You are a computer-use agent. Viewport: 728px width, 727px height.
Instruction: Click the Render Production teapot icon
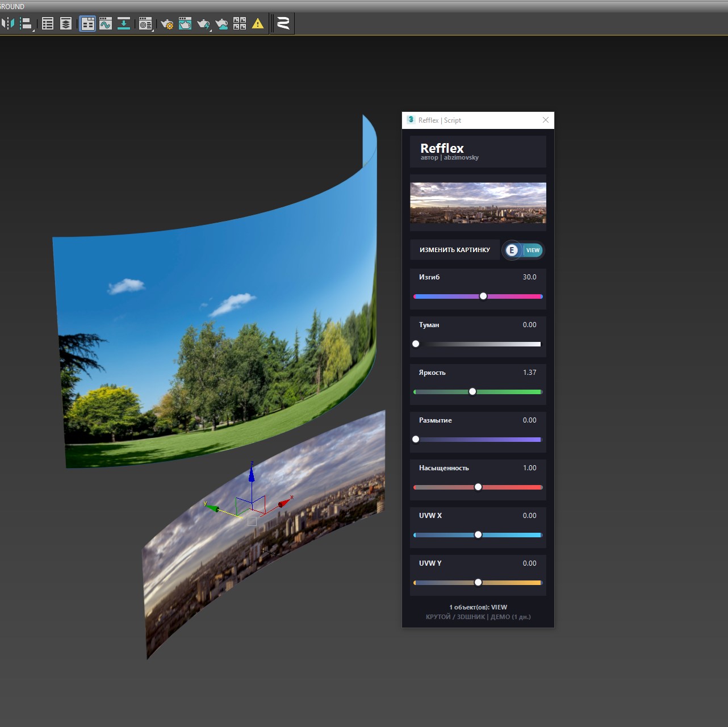click(x=203, y=23)
